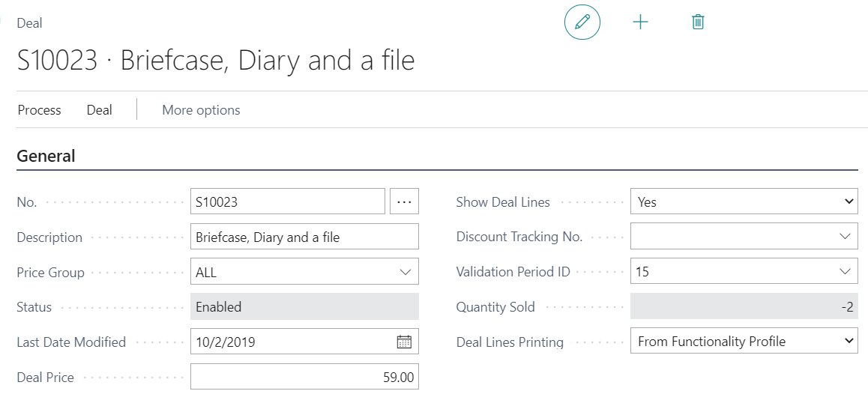868x400 pixels.
Task: Click the Status field showing Enabled
Action: (x=304, y=307)
